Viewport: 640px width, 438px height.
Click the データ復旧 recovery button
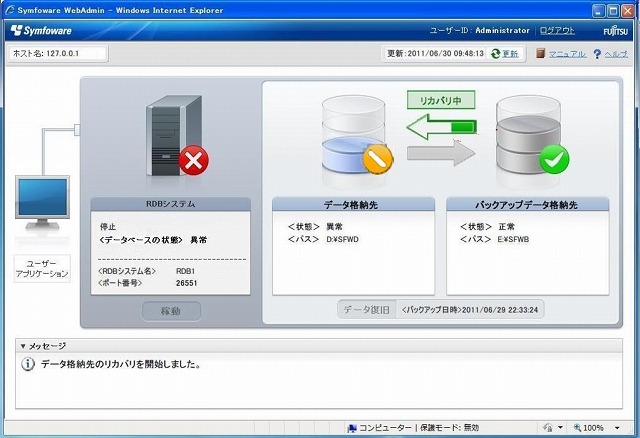pos(367,310)
